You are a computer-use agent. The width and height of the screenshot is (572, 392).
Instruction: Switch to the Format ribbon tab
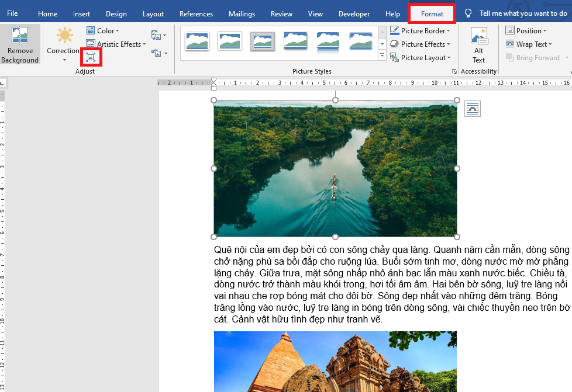coord(432,13)
